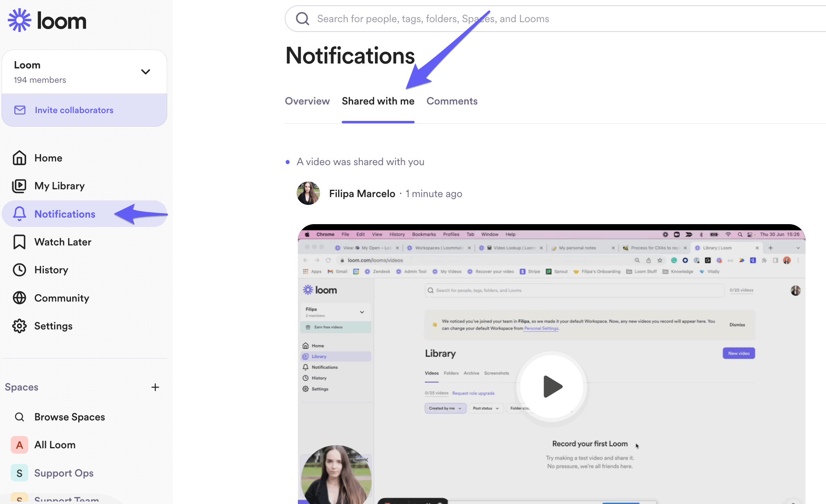Click the Watch Later bookmark icon
The width and height of the screenshot is (826, 504).
point(19,242)
